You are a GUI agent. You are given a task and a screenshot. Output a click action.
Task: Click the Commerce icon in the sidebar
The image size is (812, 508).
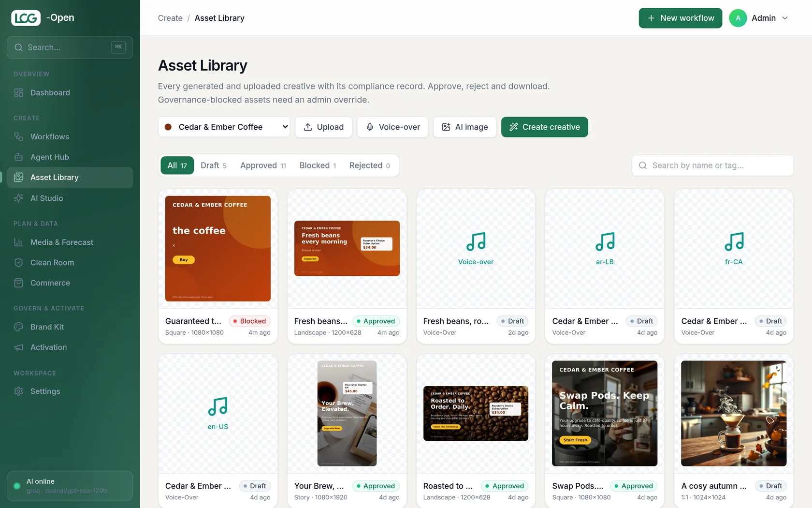click(19, 283)
